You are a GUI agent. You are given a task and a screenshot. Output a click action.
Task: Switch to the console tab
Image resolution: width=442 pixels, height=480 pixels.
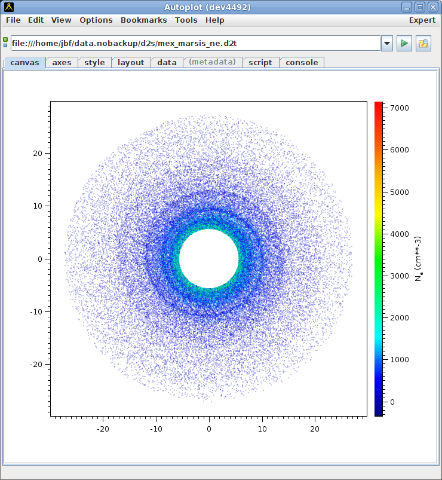pyautogui.click(x=302, y=62)
